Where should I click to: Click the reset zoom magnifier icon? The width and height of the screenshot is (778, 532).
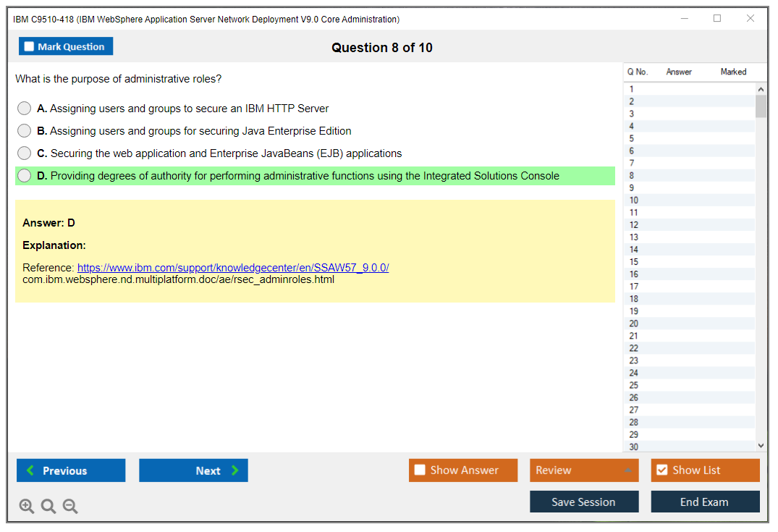click(x=48, y=507)
